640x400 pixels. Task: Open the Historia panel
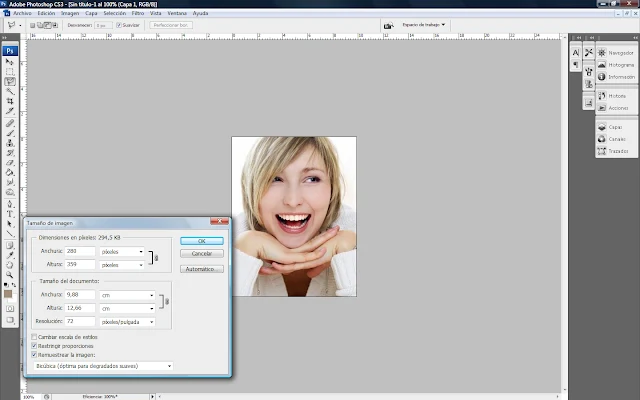pyautogui.click(x=616, y=96)
